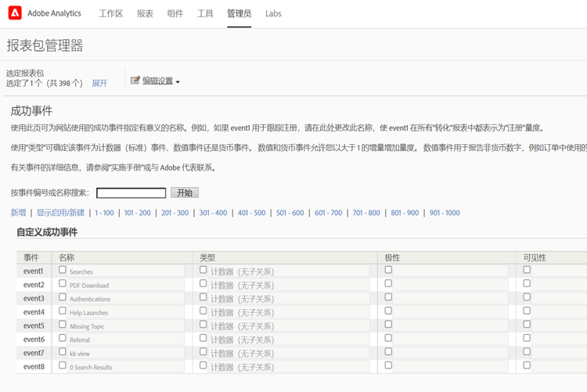Open the type dropdown for event5
The image size is (587, 392).
click(x=289, y=326)
